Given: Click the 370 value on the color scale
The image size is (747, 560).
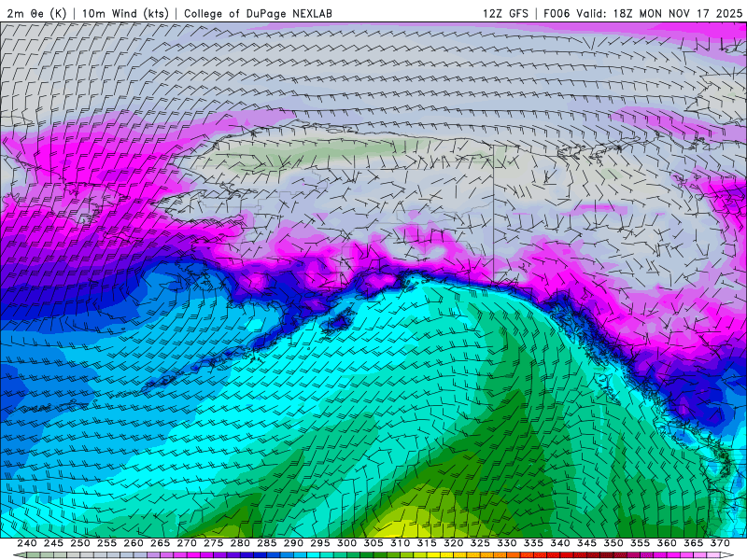Looking at the screenshot, I should 718,542.
